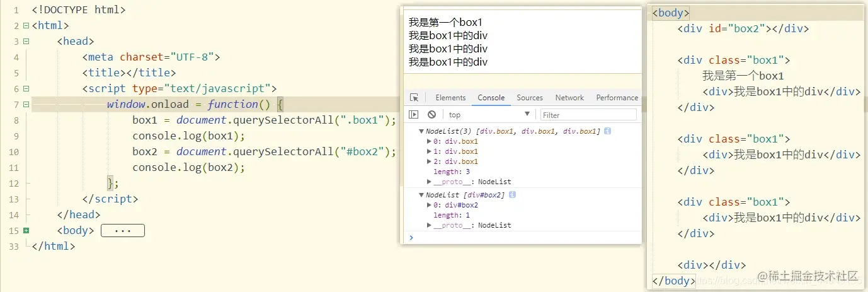This screenshot has width=868, height=292.
Task: Click '<meta charset="UTF-8">' code line
Action: point(151,57)
